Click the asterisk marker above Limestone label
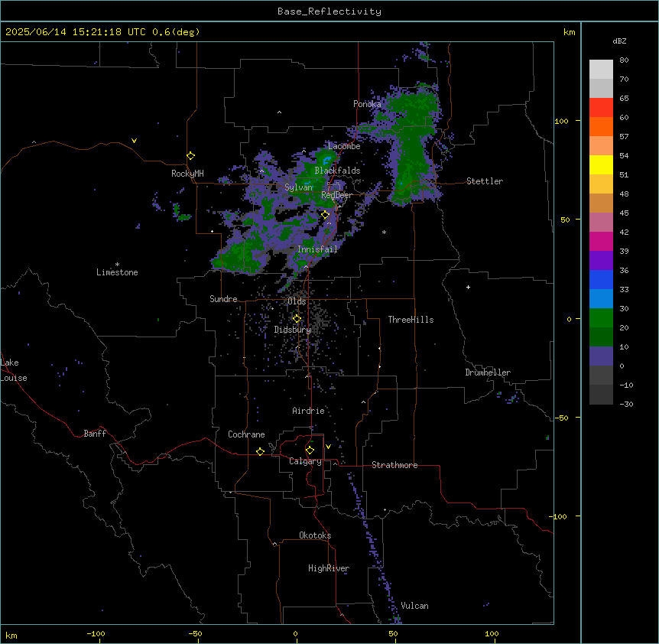The width and height of the screenshot is (659, 644). (117, 265)
